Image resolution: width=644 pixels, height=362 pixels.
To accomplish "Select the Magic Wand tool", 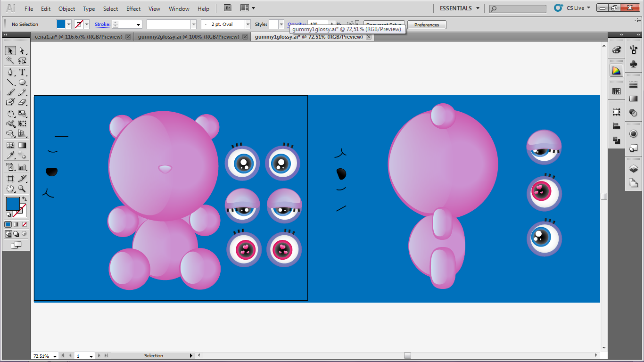I will [x=10, y=61].
